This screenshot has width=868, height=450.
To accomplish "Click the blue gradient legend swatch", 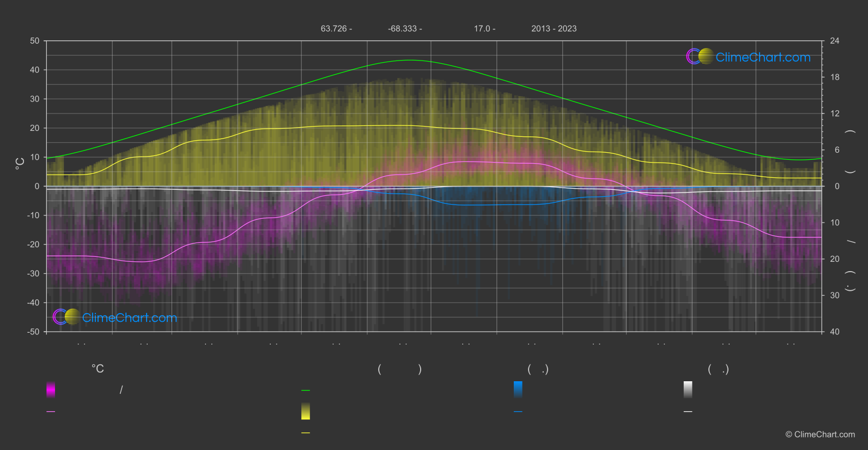I will [x=518, y=389].
